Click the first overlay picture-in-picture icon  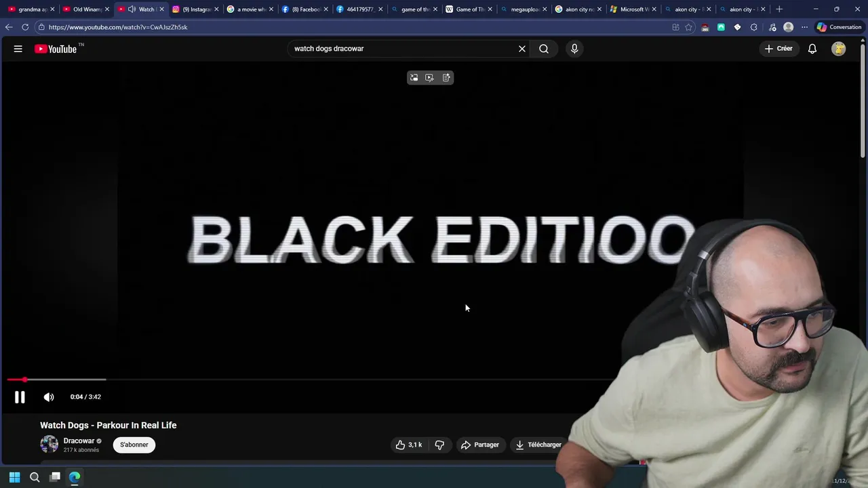[x=414, y=78]
